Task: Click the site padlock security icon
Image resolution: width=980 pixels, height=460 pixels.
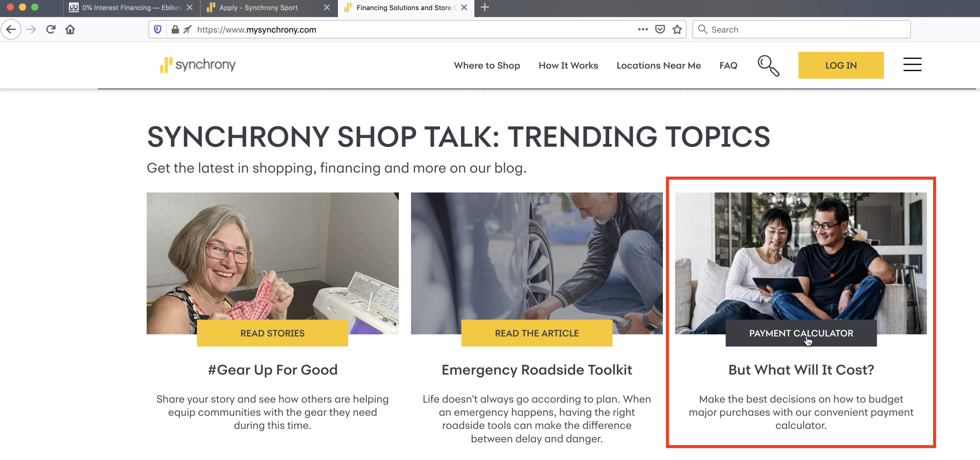Action: (x=175, y=29)
